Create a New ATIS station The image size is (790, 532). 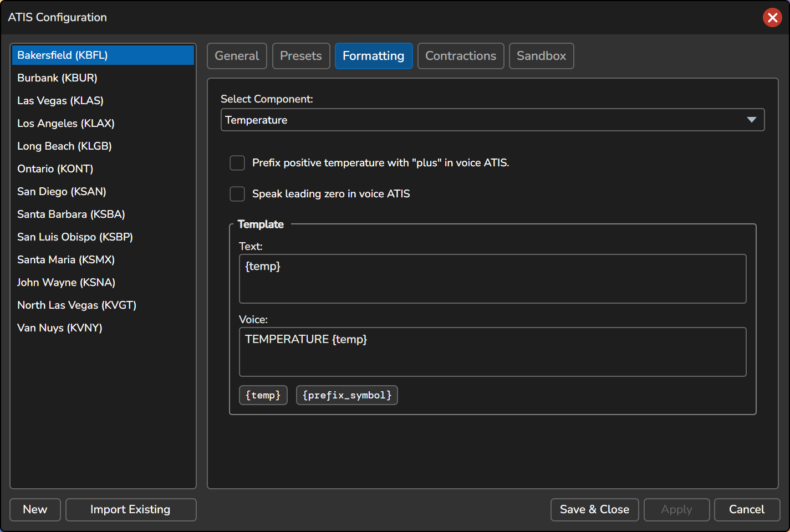(35, 510)
